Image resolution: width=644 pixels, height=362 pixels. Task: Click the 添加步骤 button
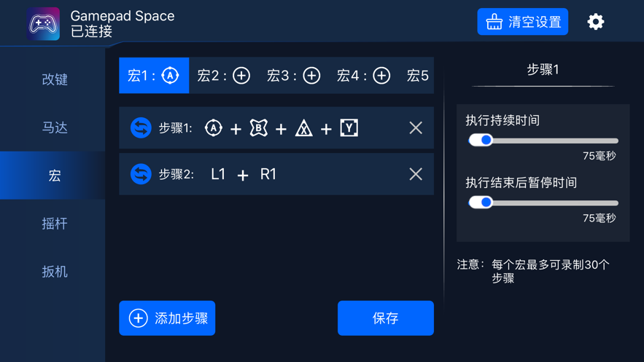[x=167, y=318]
